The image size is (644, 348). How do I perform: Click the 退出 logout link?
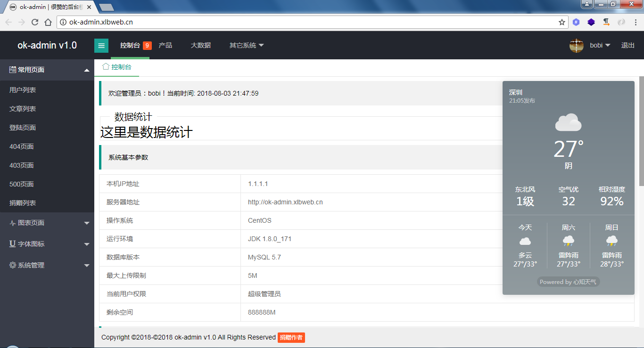coord(628,46)
